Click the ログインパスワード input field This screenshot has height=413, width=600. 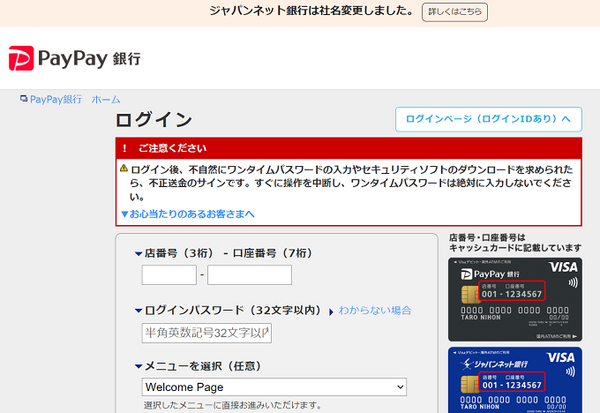click(207, 333)
